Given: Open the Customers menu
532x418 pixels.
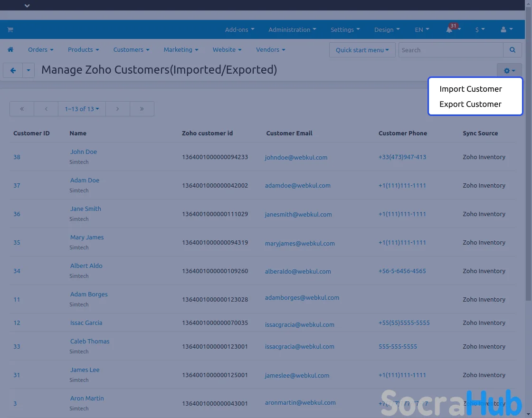Looking at the screenshot, I should point(131,50).
